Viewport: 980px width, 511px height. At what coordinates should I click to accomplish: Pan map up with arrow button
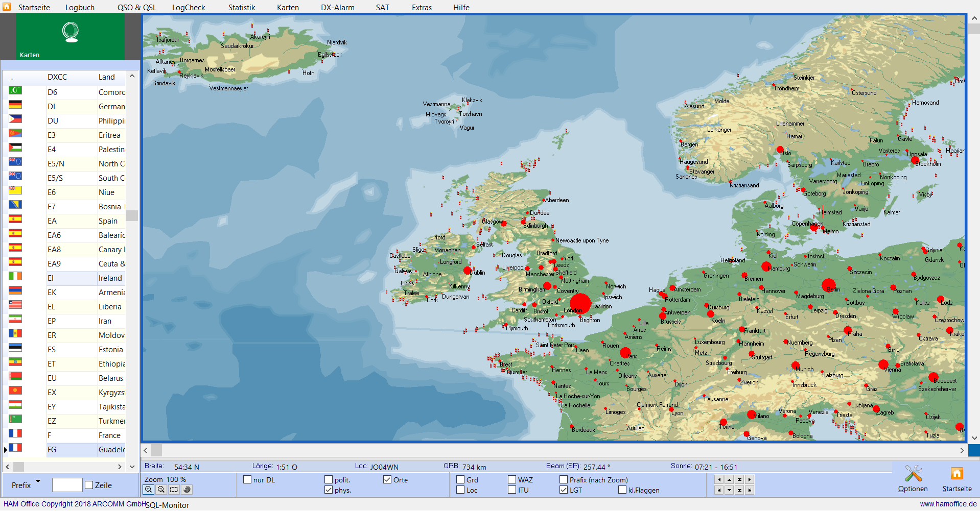[x=729, y=479]
